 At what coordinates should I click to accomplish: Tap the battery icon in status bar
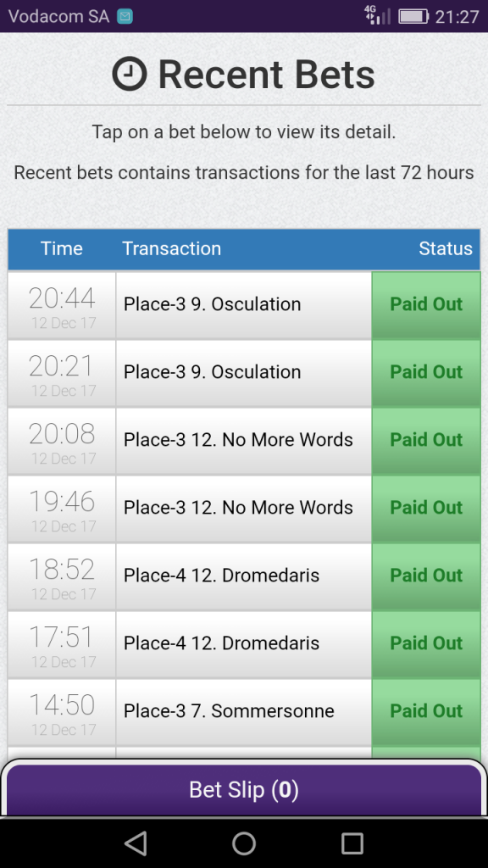point(413,17)
